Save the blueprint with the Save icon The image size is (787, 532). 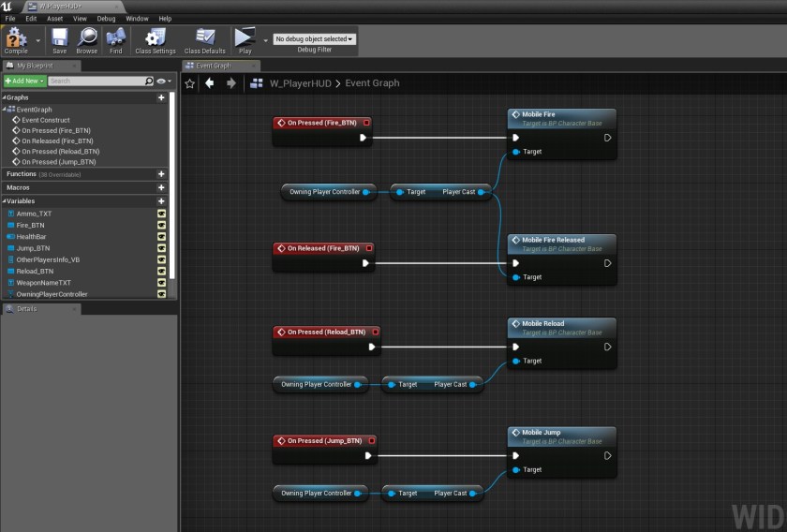click(59, 39)
